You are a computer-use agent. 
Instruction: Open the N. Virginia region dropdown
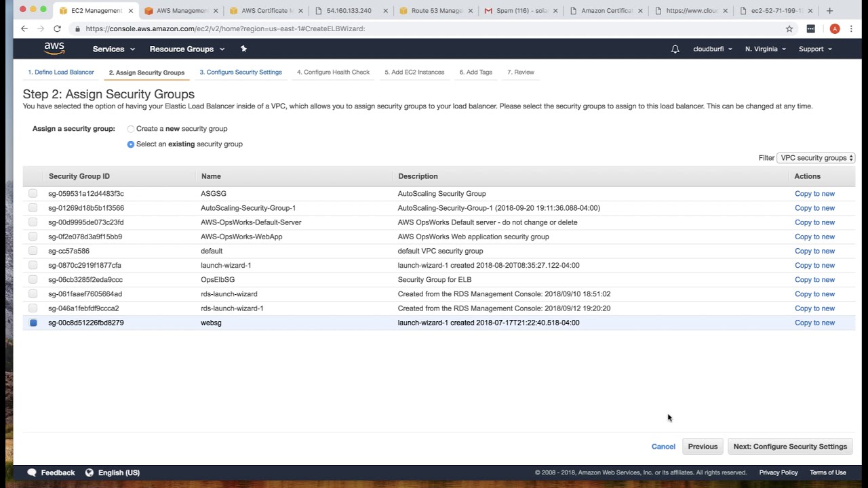(x=766, y=49)
